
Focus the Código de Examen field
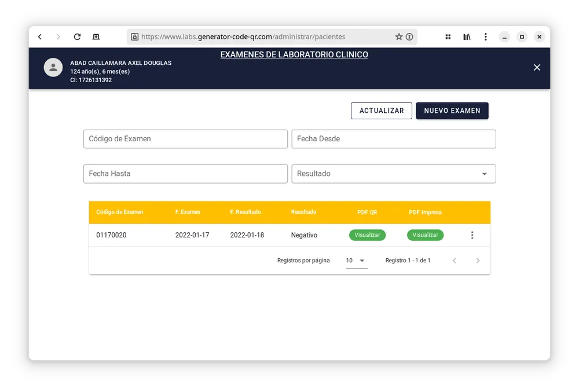pyautogui.click(x=185, y=139)
